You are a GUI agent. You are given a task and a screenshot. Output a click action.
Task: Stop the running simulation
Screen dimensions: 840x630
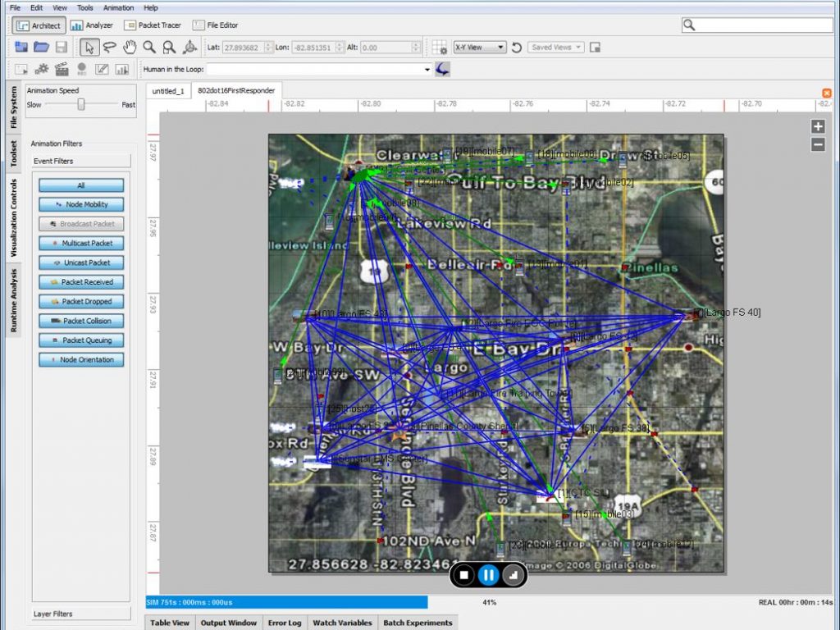tap(464, 575)
